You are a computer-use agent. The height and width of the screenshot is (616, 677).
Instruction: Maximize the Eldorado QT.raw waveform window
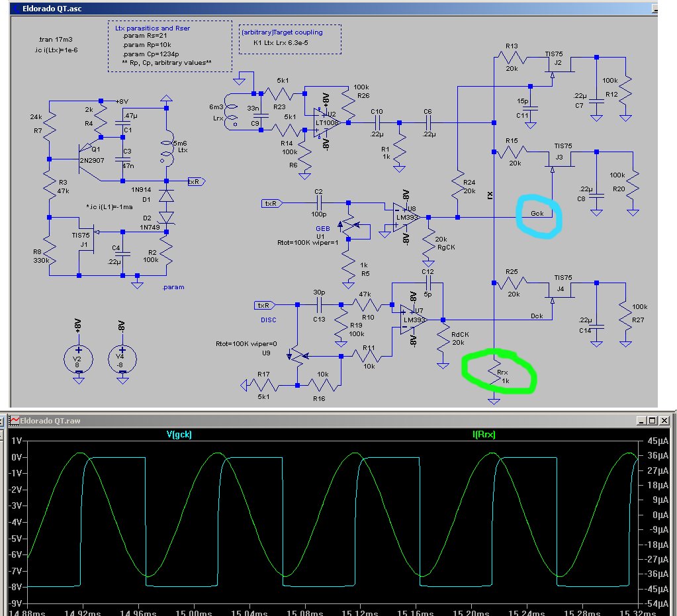click(653, 420)
